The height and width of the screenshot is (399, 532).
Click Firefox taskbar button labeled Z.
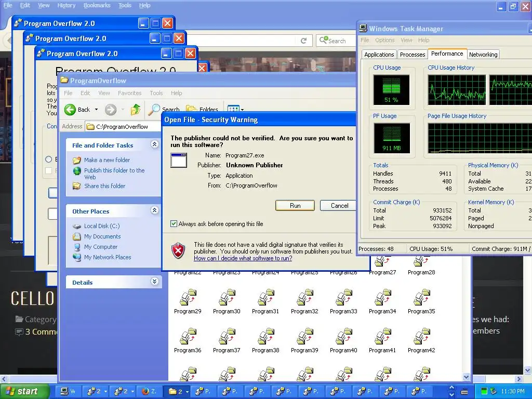148,391
